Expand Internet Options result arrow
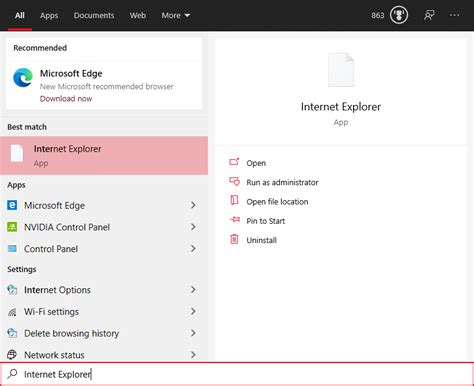 [193, 290]
